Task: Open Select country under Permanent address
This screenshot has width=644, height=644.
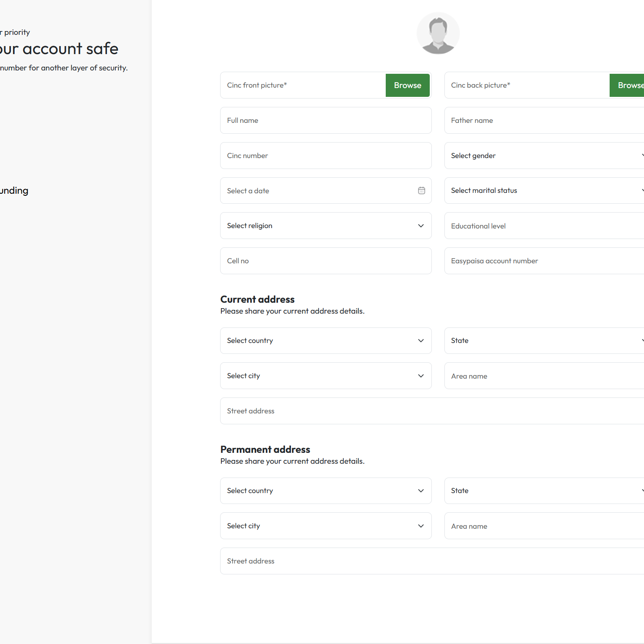Action: click(325, 491)
